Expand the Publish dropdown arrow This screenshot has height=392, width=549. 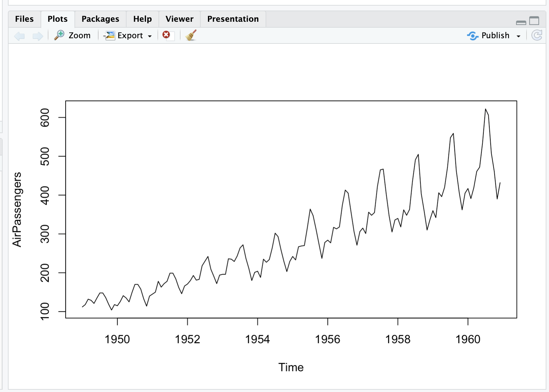coord(518,36)
